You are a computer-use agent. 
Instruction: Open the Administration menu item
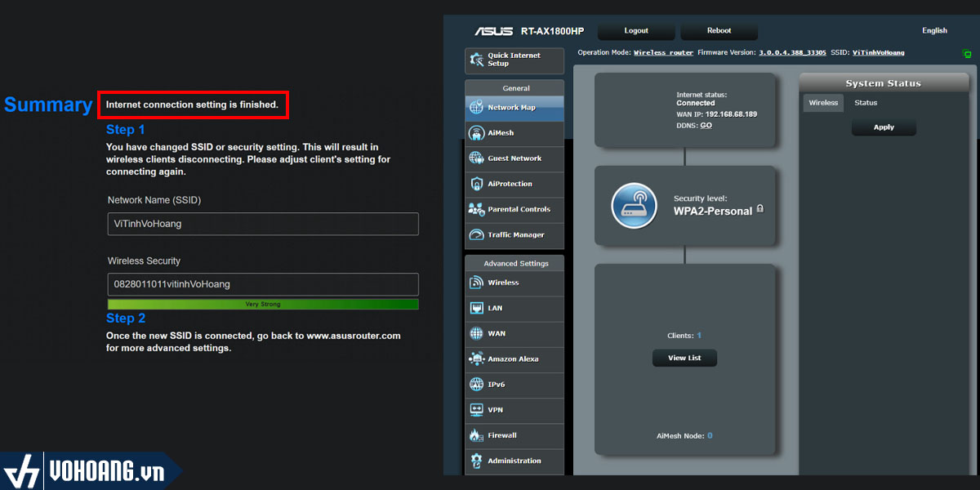(514, 461)
